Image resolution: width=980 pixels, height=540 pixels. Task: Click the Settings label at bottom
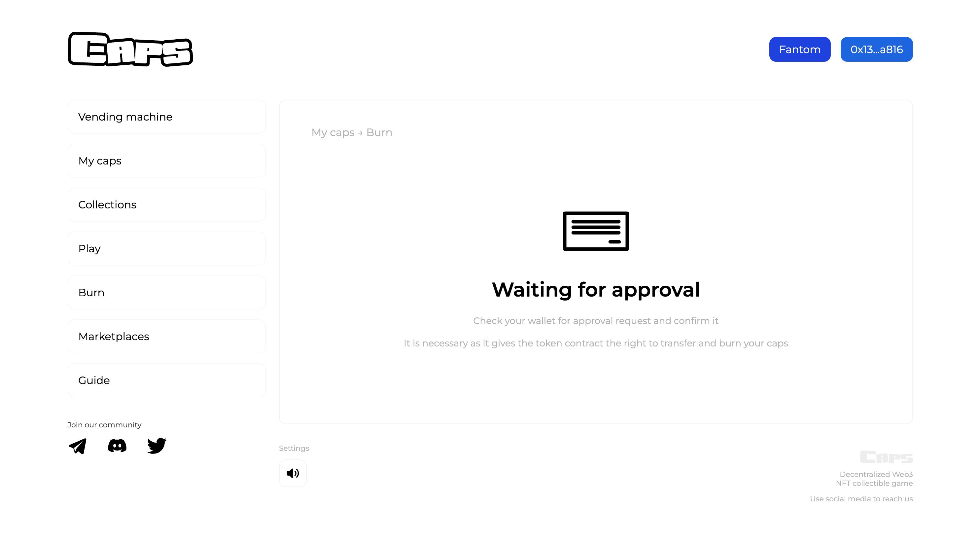click(295, 448)
